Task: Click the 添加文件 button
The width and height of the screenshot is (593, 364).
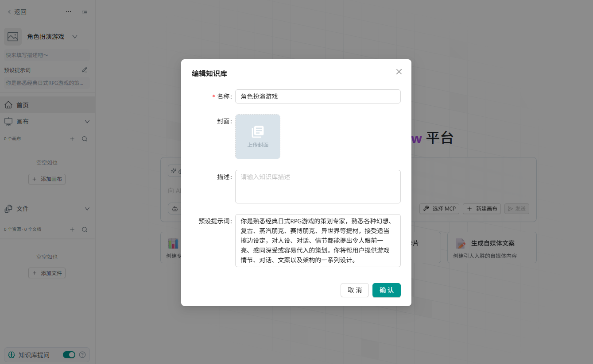Action: (47, 273)
